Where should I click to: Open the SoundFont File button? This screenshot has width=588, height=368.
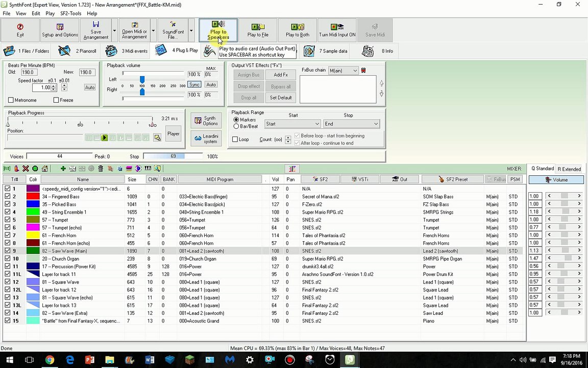(173, 30)
